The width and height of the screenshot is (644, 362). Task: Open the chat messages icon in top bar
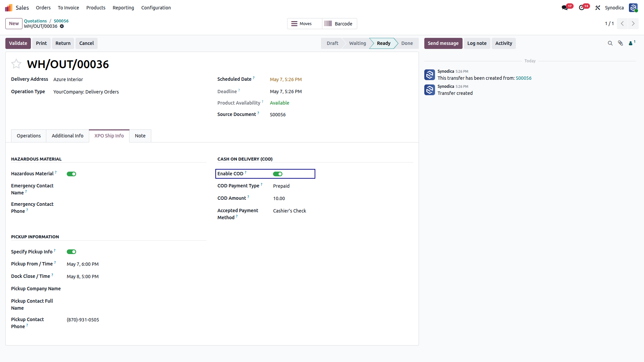565,8
